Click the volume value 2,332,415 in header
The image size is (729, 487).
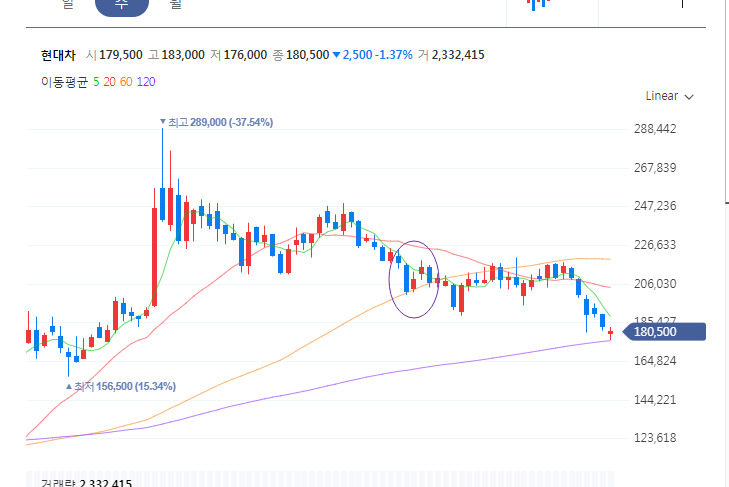pos(458,55)
